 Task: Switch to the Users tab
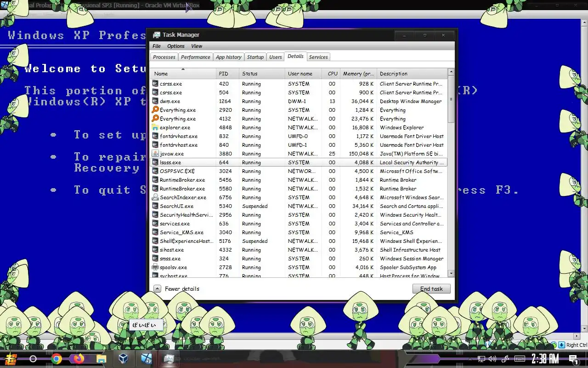point(275,57)
